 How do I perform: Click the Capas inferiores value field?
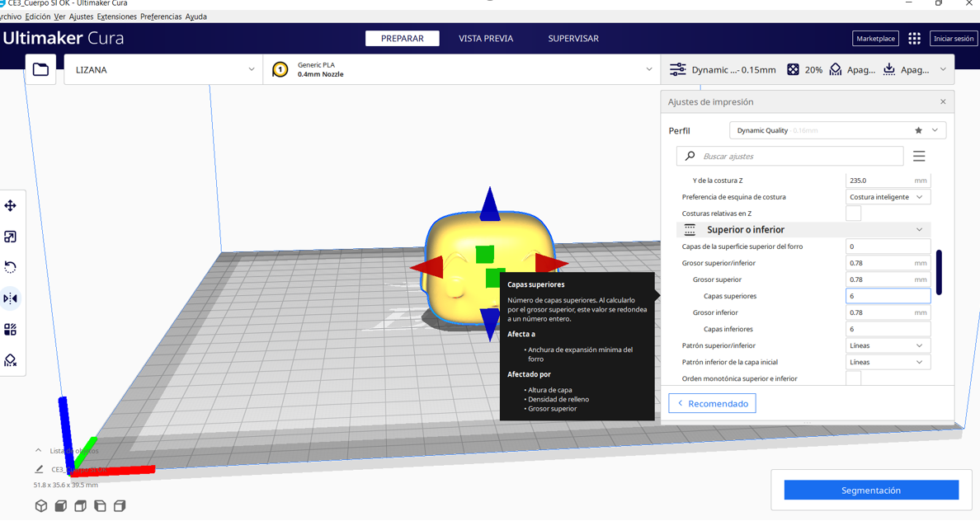(888, 329)
